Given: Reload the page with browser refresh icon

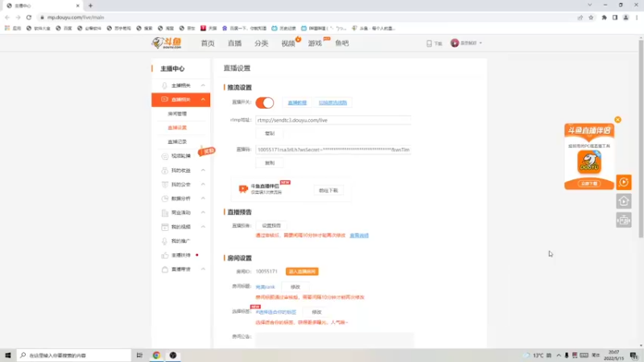Looking at the screenshot, I should coord(29,17).
